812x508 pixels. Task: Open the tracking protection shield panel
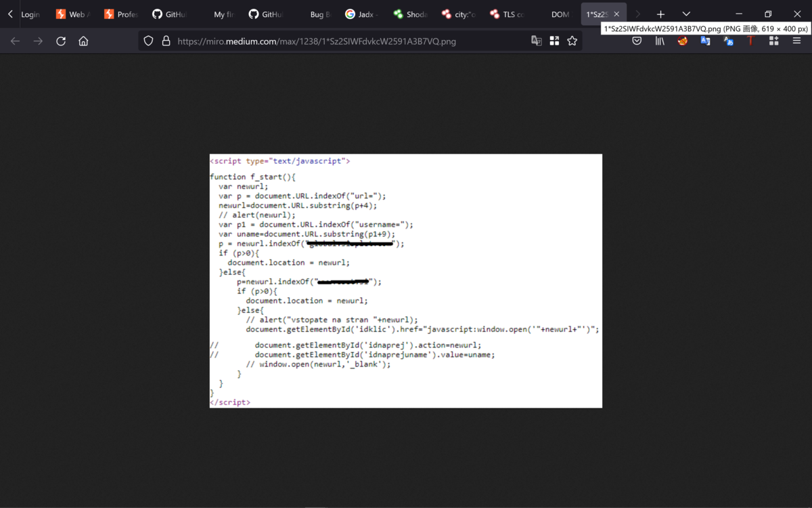click(148, 41)
